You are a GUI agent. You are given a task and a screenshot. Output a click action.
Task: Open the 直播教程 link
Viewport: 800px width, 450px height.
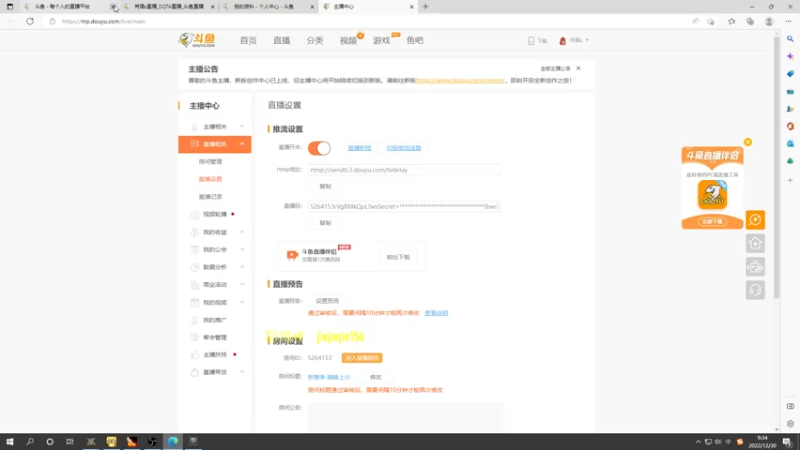click(359, 148)
